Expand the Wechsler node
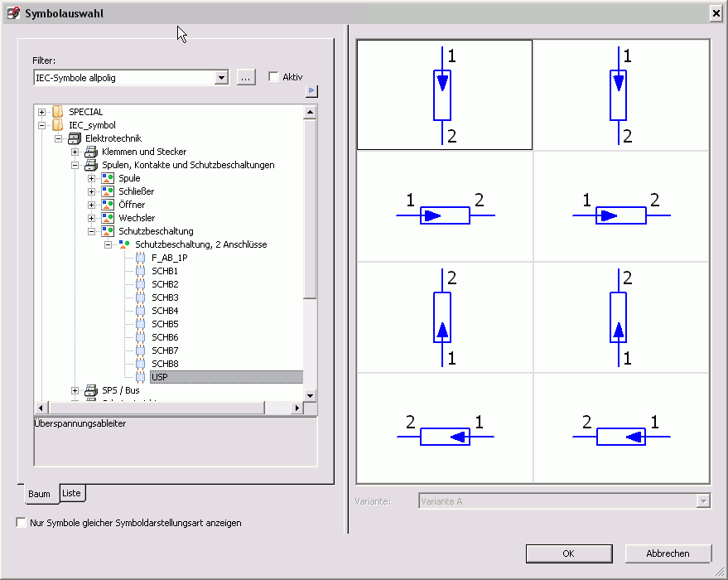Image resolution: width=728 pixels, height=580 pixels. click(91, 218)
